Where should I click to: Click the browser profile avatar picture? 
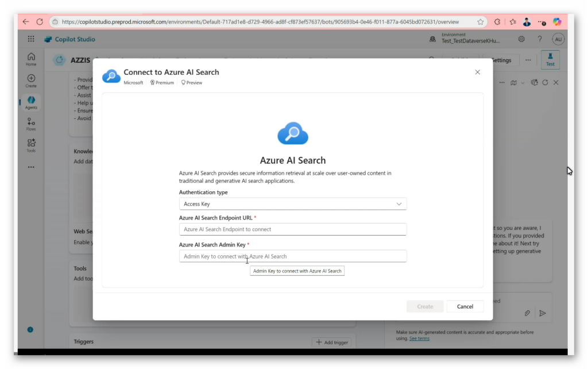[x=527, y=22]
